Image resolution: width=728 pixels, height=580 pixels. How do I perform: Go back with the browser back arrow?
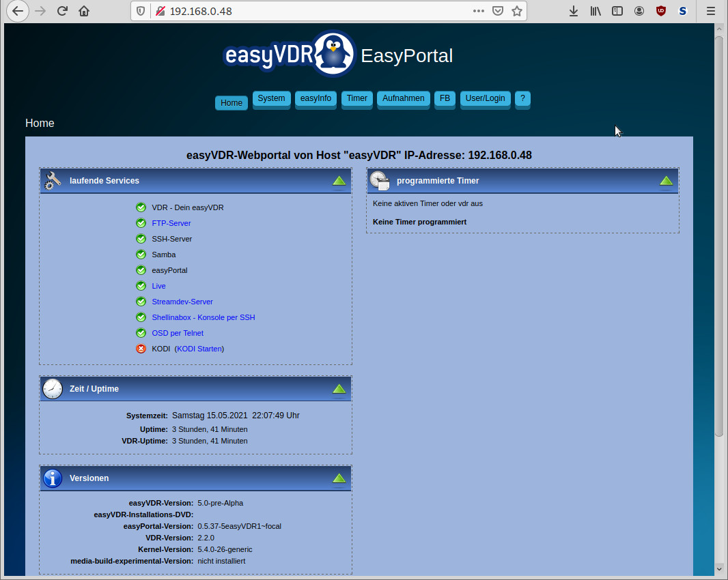pos(18,11)
